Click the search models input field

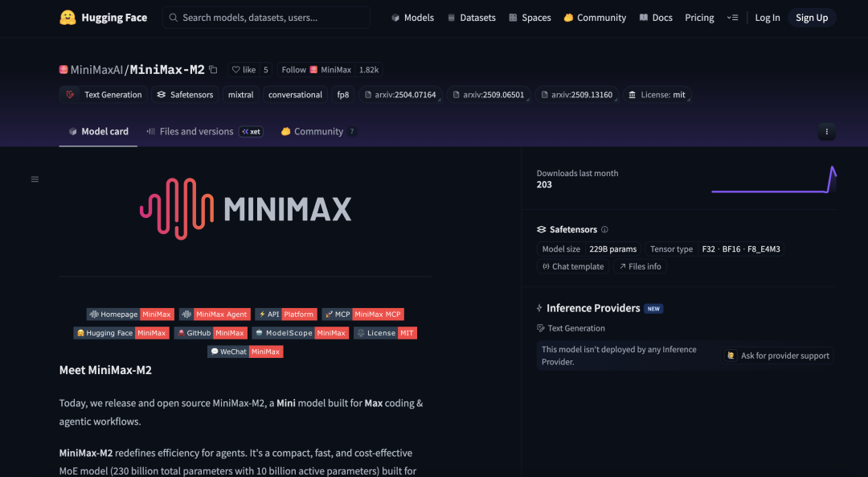coord(266,18)
